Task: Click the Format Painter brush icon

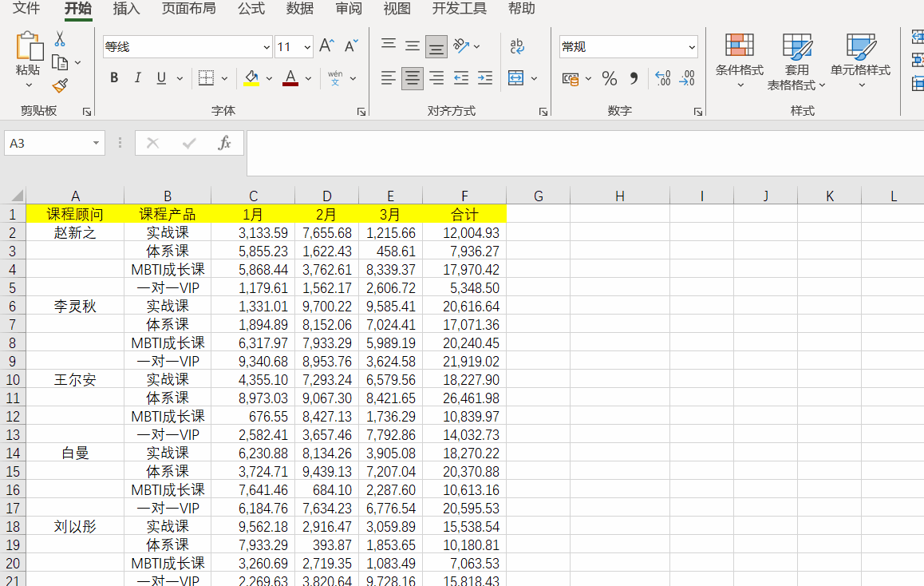Action: click(x=60, y=85)
